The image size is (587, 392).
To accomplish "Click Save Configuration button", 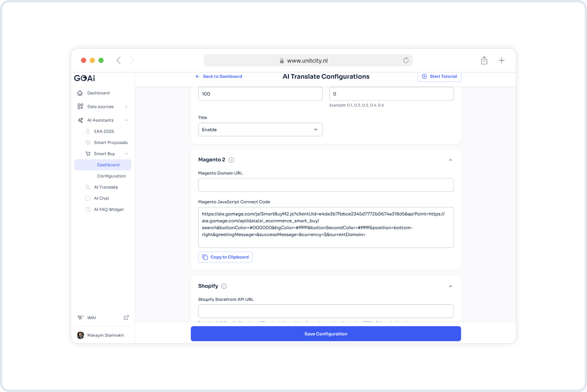I will coord(326,334).
